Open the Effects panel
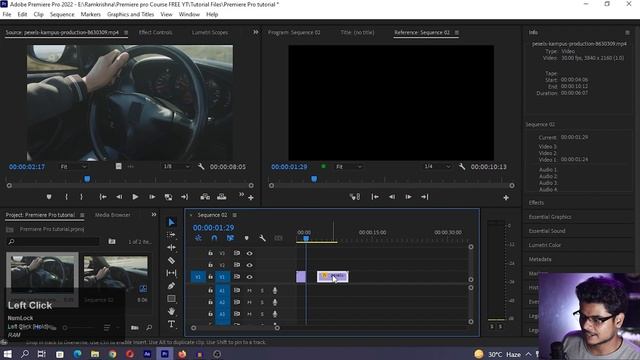 536,202
